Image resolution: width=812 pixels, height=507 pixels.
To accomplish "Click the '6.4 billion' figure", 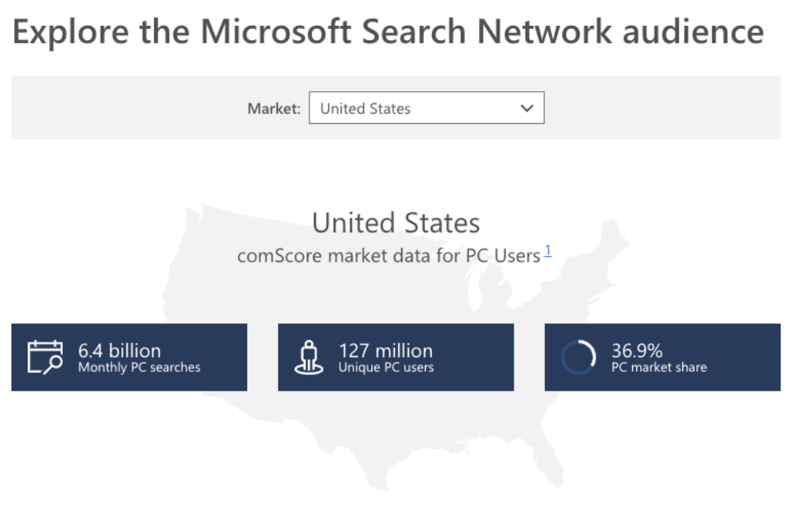I will point(119,350).
